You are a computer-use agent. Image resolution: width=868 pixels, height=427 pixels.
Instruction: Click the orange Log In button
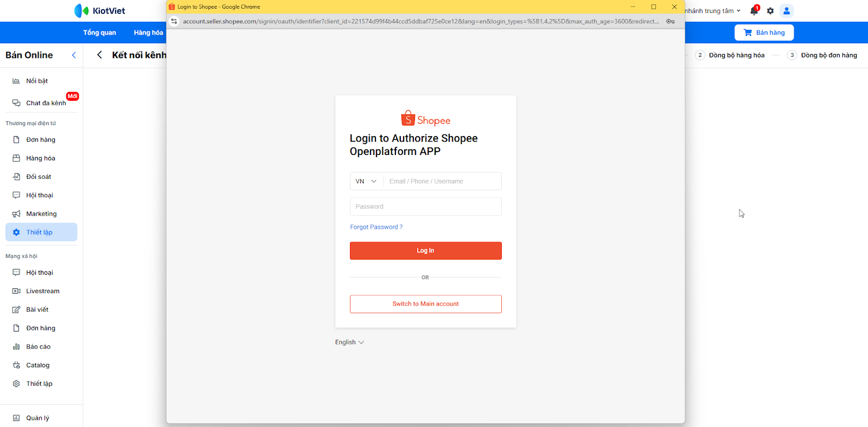click(426, 250)
